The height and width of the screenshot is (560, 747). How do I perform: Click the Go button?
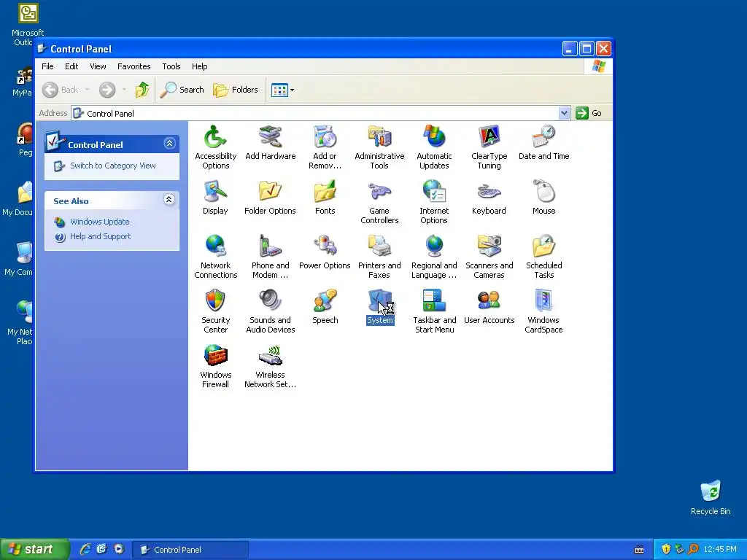(589, 113)
